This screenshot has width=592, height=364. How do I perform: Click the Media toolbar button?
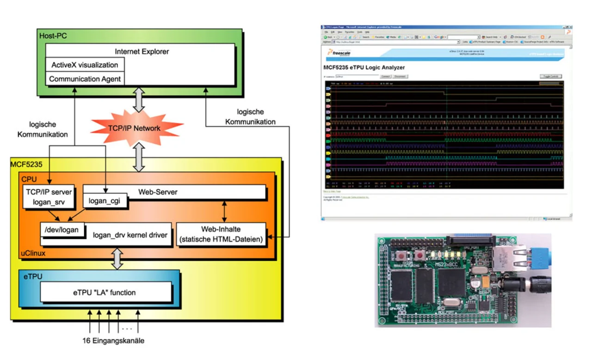click(391, 37)
